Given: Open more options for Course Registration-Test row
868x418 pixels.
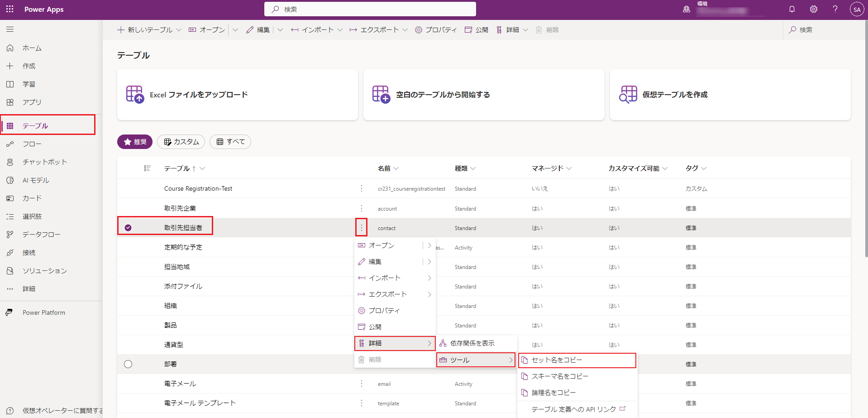Looking at the screenshot, I should 361,188.
